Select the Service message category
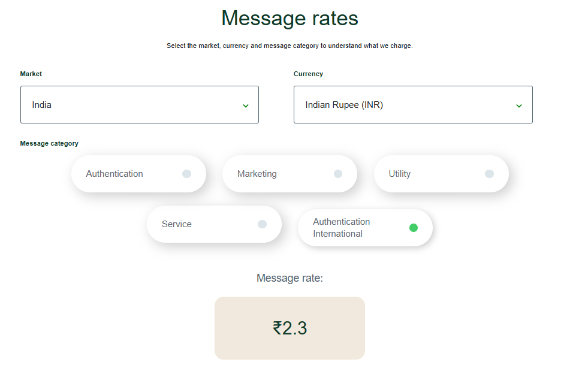The height and width of the screenshot is (374, 588). pos(214,224)
